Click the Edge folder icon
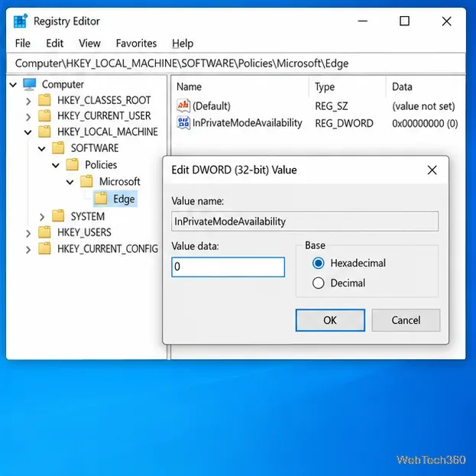The image size is (476, 476). coord(101,199)
